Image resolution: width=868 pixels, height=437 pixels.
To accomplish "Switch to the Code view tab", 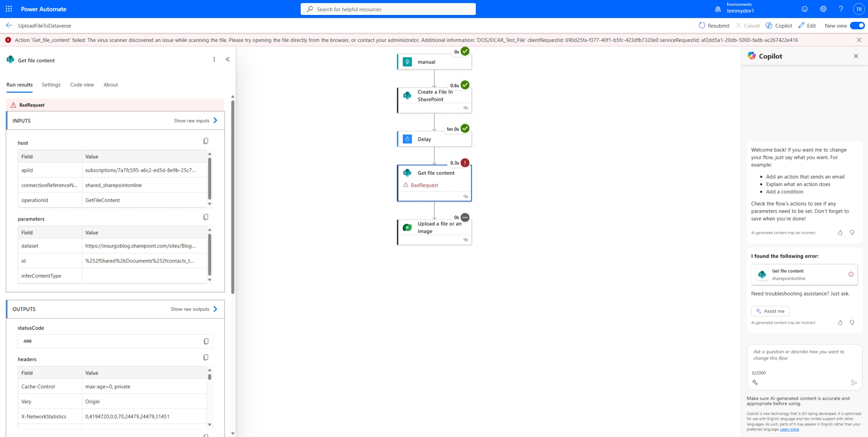I will pos(82,85).
